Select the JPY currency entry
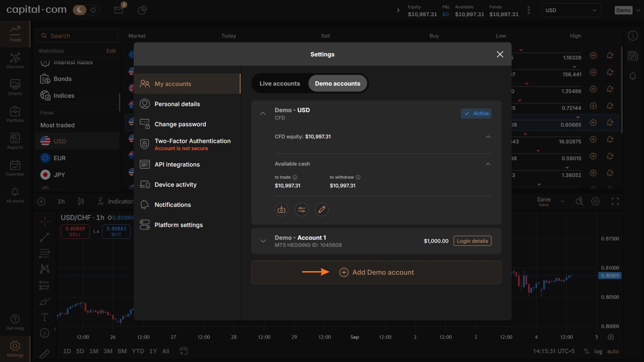 pos(77,175)
